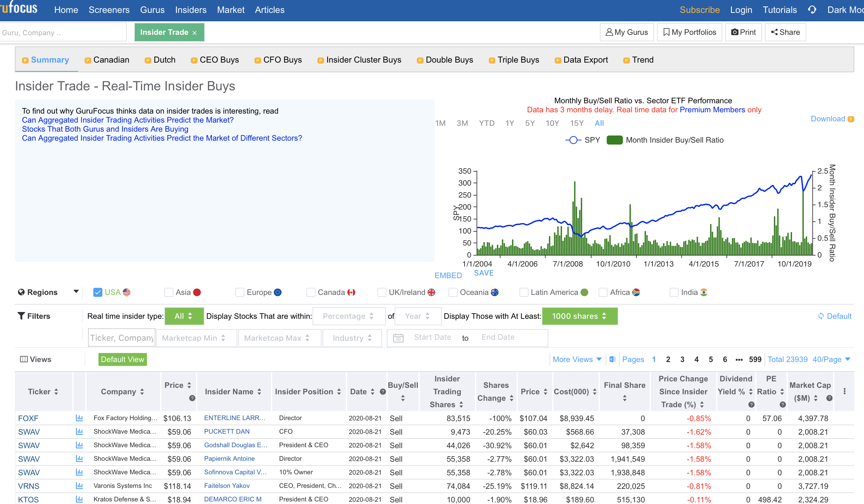Click the Download premium icon

(851, 119)
